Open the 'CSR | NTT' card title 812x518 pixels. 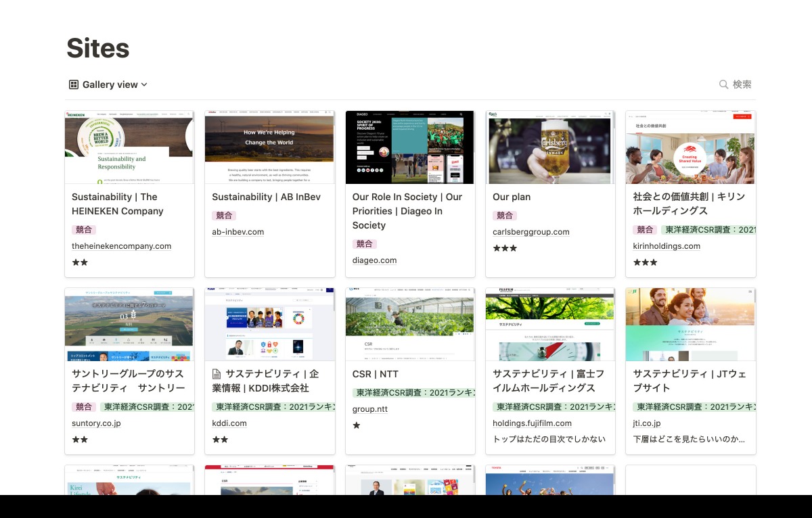click(375, 374)
